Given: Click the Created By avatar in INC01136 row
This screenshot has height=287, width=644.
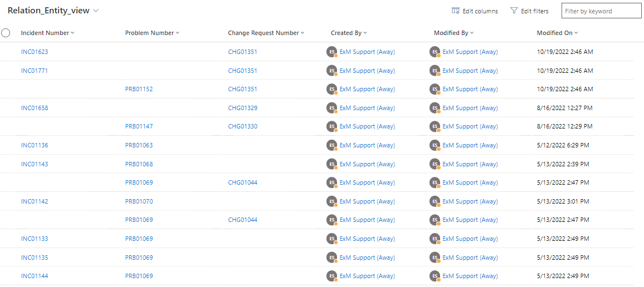Looking at the screenshot, I should 331,145.
